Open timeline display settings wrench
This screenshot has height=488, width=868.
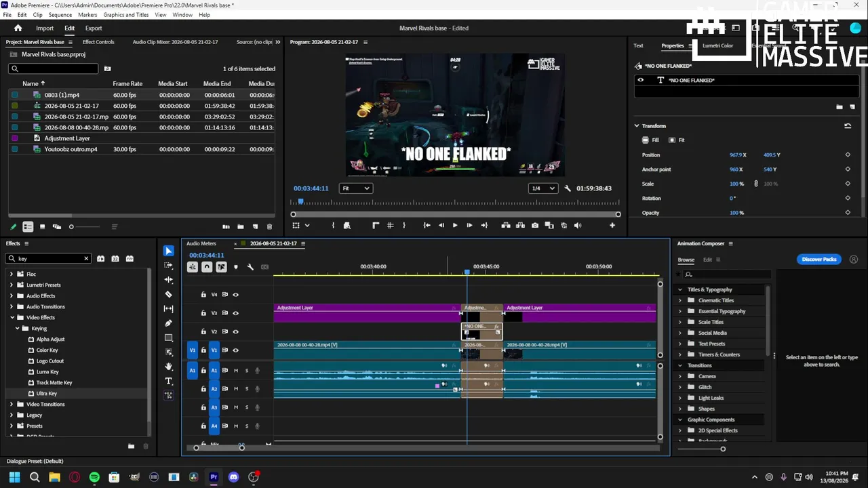click(x=250, y=267)
